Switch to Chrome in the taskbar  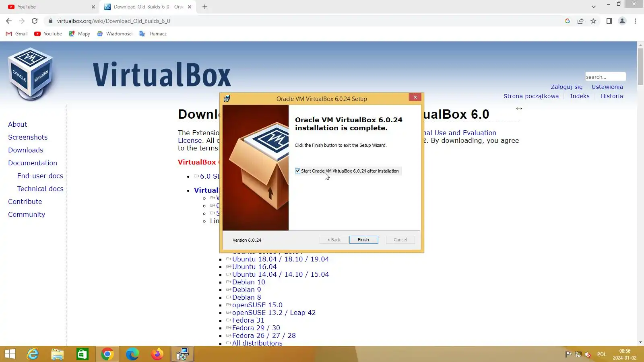click(x=107, y=354)
